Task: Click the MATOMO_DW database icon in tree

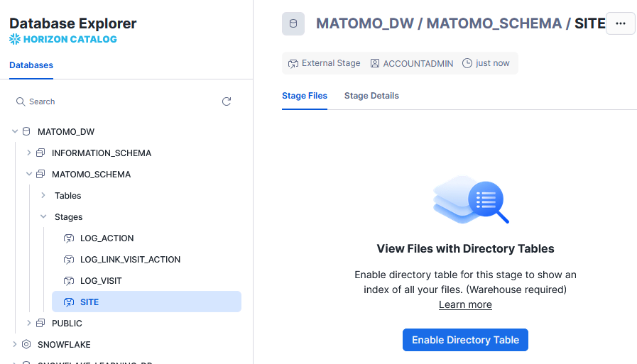Action: [26, 132]
